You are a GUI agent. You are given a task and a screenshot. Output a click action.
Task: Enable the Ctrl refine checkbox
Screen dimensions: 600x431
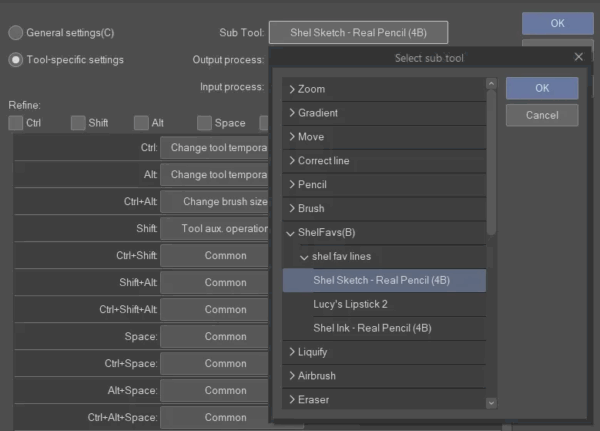point(16,123)
